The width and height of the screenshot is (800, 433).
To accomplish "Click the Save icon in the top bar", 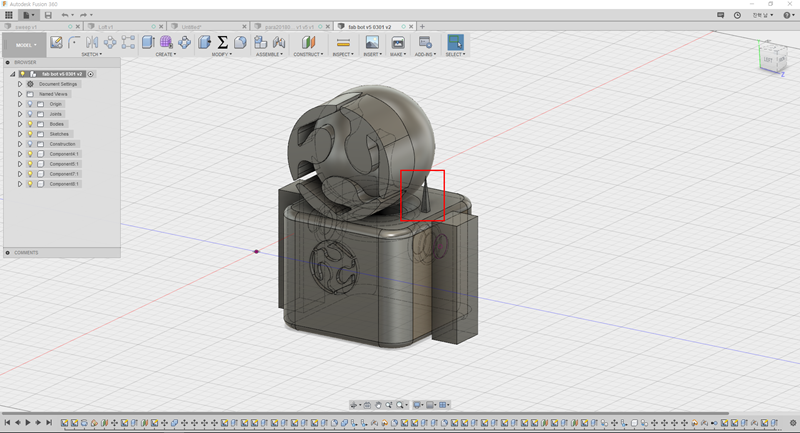I will 47,16.
